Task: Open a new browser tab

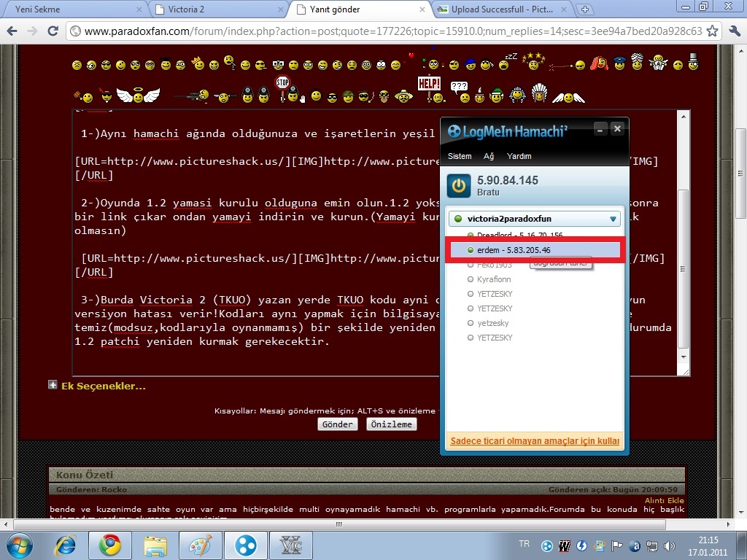Action: pos(585,9)
